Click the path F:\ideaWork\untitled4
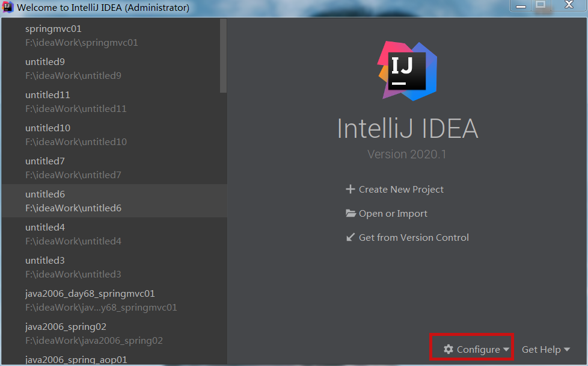The width and height of the screenshot is (588, 366). (x=73, y=241)
